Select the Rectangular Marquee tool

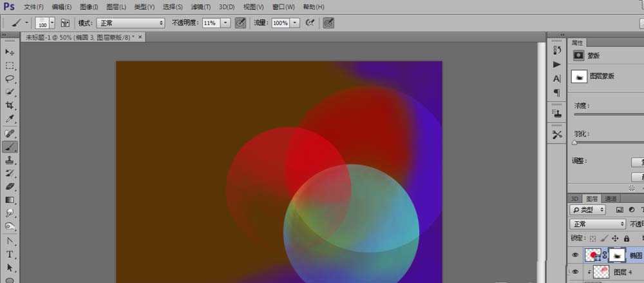coord(10,65)
